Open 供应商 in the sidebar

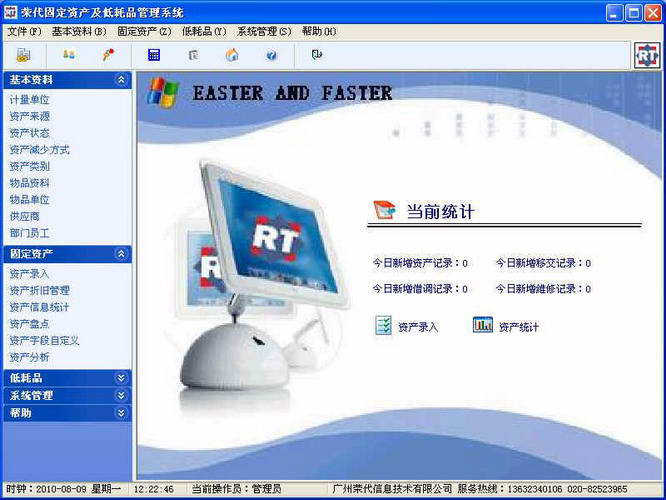25,216
